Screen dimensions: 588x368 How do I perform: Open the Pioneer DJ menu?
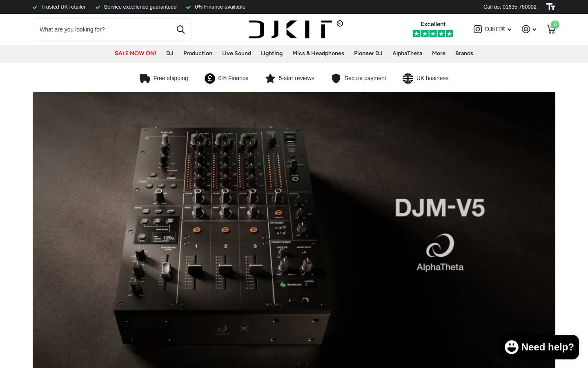pos(368,53)
